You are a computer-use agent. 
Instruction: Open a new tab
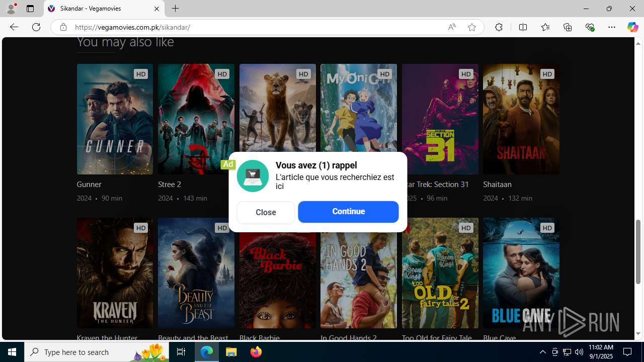(175, 9)
